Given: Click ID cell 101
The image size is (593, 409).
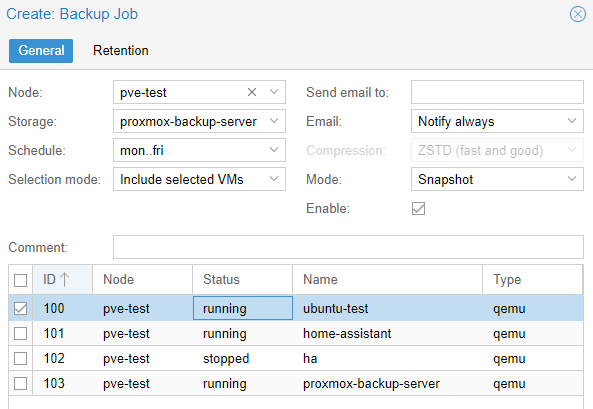Looking at the screenshot, I should [x=63, y=333].
